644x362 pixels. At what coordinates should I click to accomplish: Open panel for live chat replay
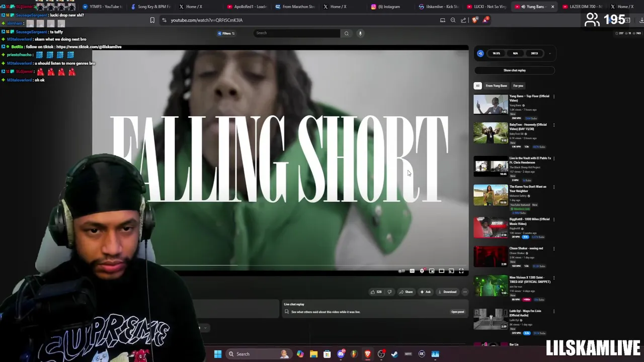(458, 312)
